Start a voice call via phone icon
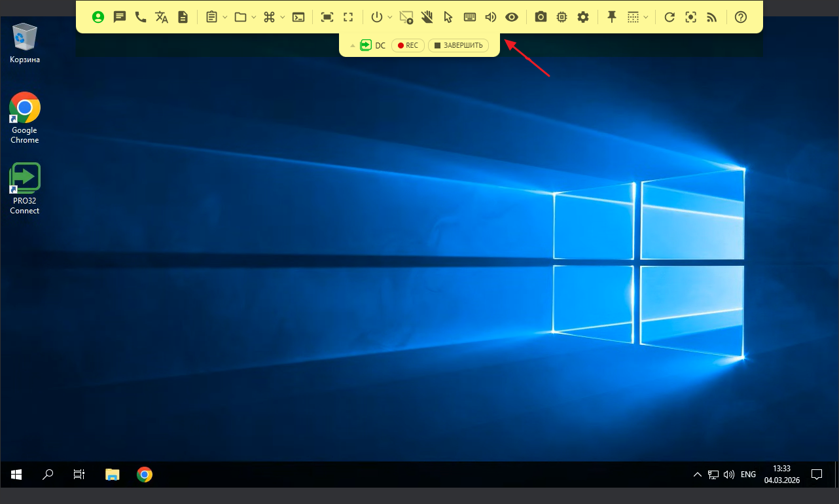 tap(141, 17)
